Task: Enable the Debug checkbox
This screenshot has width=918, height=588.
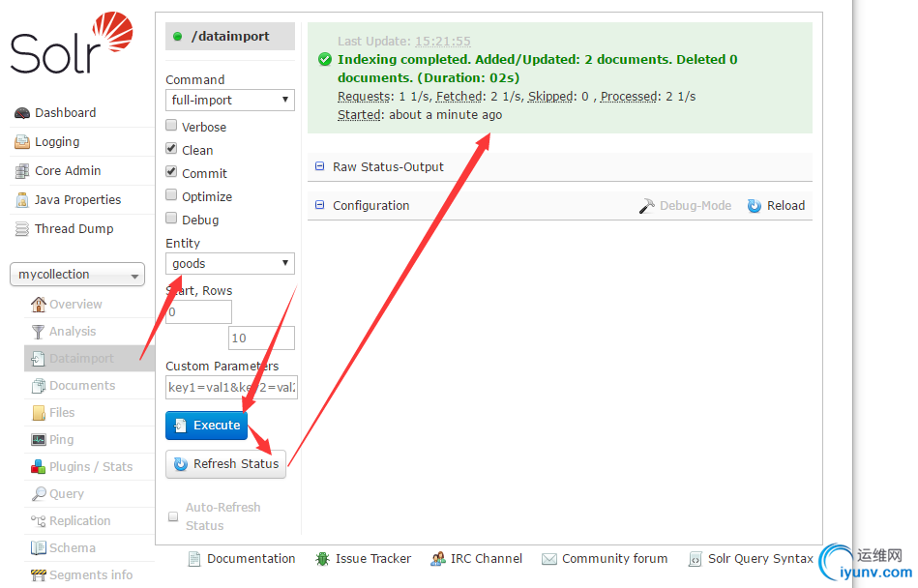Action: coord(171,219)
